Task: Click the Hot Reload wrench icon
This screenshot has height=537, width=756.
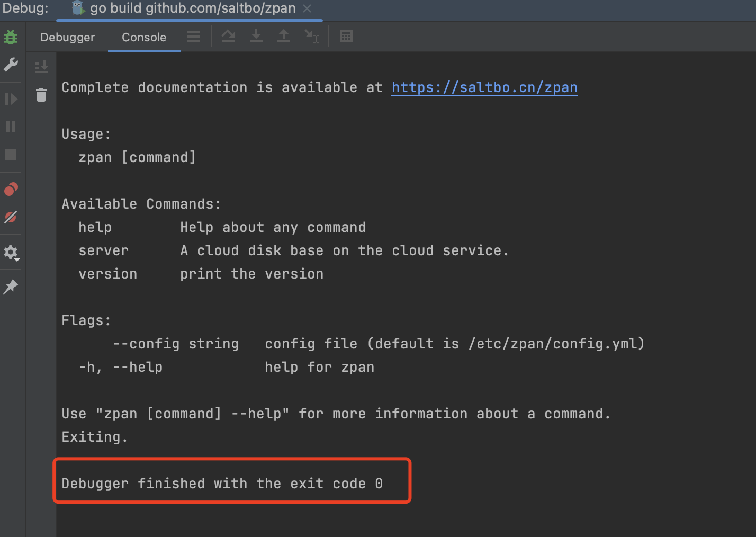Action: pyautogui.click(x=11, y=65)
